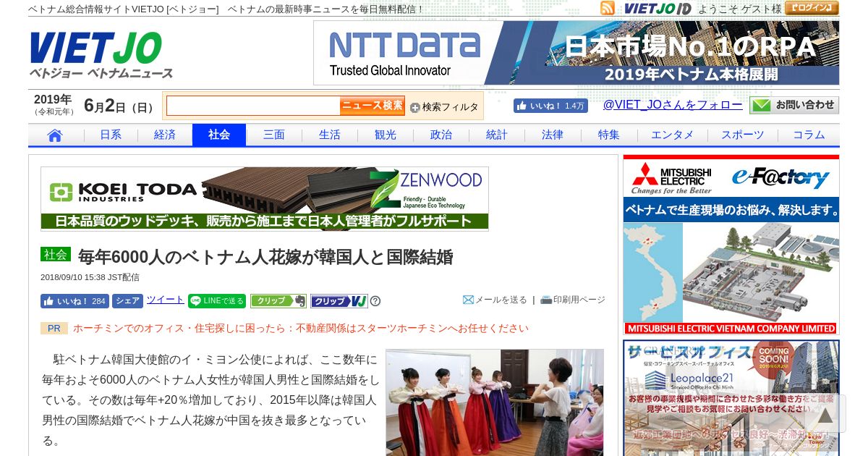Open the Mitsubishi Electric e-F@ctory ad
The width and height of the screenshot is (868, 456).
pos(731,245)
